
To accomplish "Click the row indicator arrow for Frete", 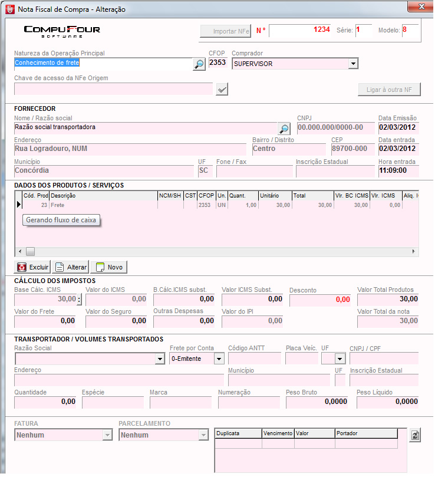I will pos(18,205).
